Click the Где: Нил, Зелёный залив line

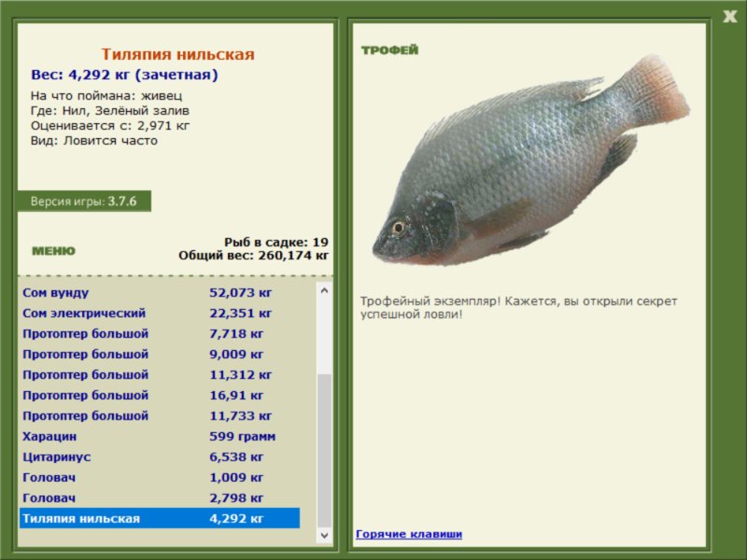point(110,110)
